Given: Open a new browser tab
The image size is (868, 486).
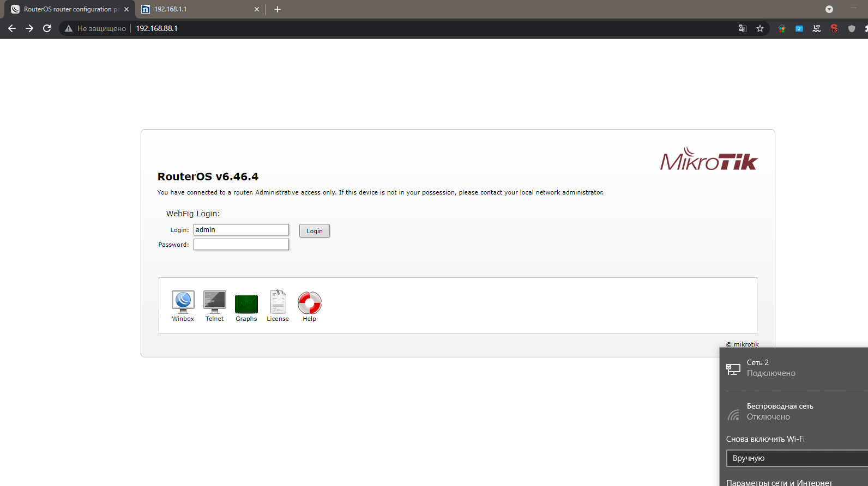Looking at the screenshot, I should click(x=278, y=9).
